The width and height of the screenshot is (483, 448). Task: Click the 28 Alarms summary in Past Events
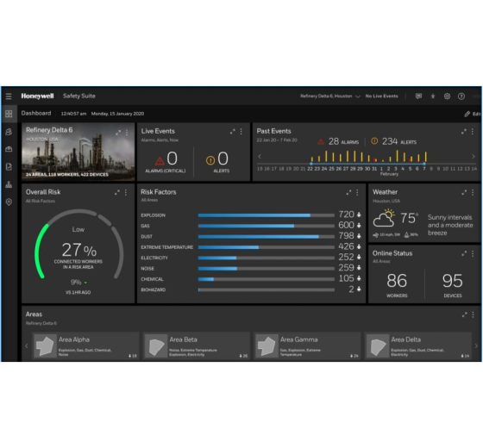[338, 142]
